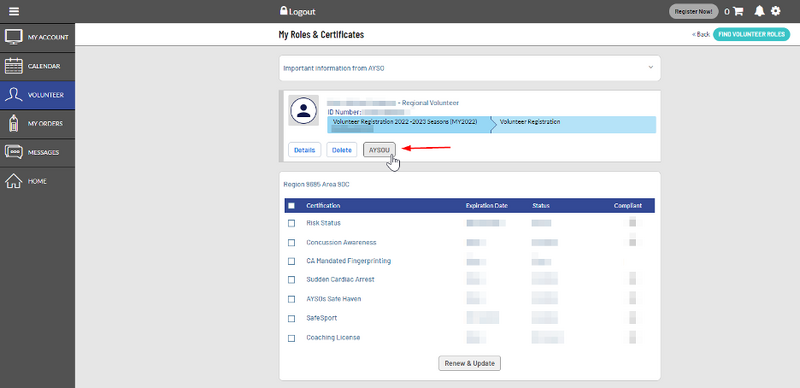Click the Home house icon
The width and height of the screenshot is (800, 388).
pyautogui.click(x=14, y=181)
